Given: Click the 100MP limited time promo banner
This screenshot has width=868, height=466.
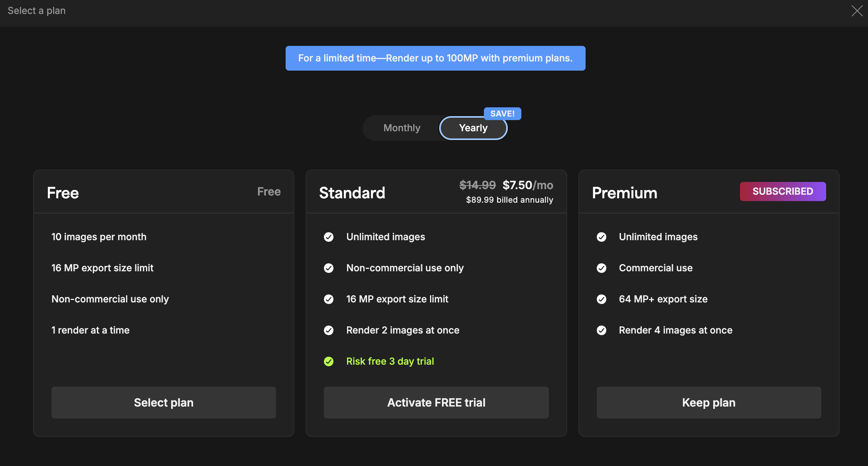Looking at the screenshot, I should (x=436, y=58).
